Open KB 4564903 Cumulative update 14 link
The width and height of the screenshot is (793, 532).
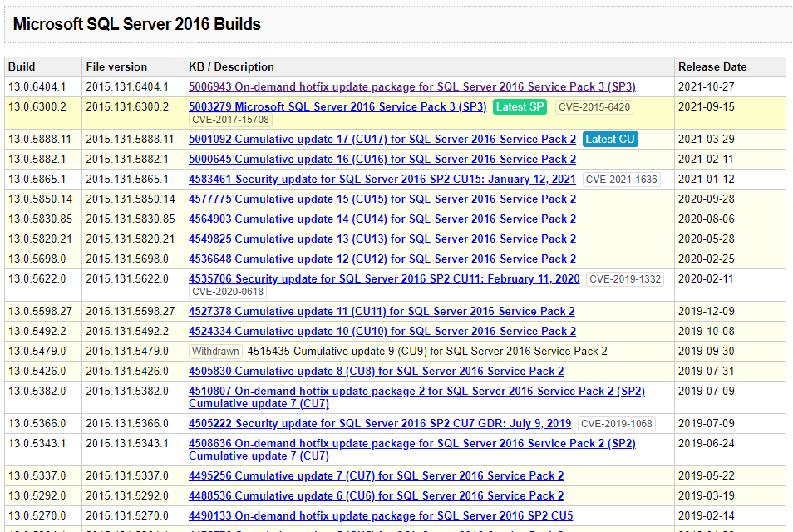pyautogui.click(x=382, y=219)
